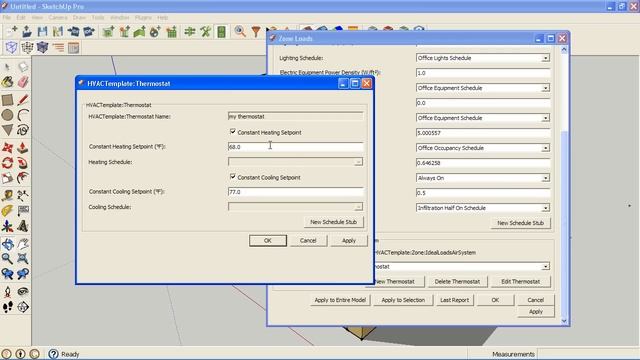Open the Infiltration Half On Schedule dropdown
This screenshot has width=640, height=360.
[x=545, y=208]
